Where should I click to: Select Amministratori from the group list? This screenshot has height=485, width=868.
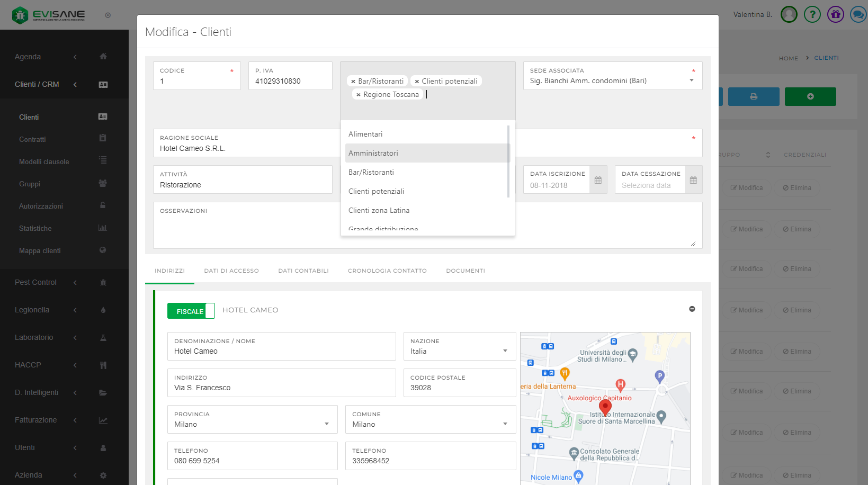[373, 153]
